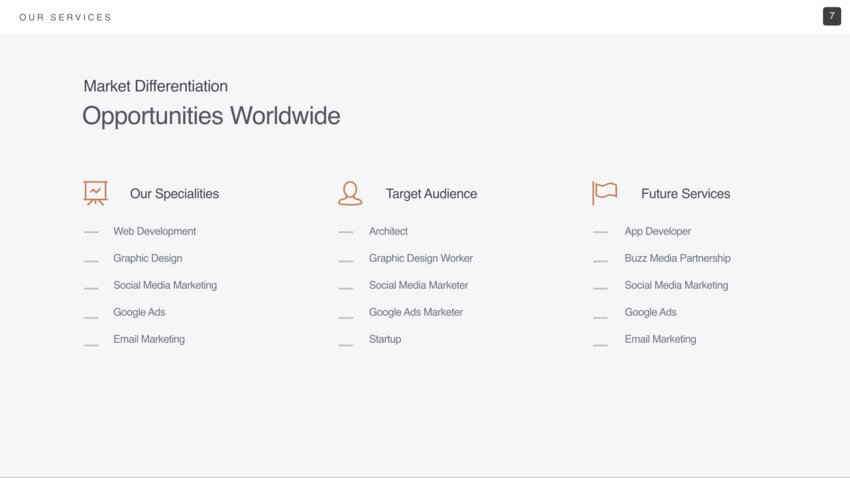This screenshot has width=850, height=478.
Task: Select the Future Services heading
Action: click(x=685, y=194)
